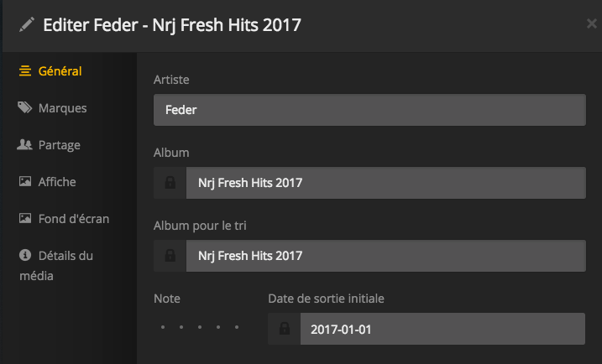The width and height of the screenshot is (602, 364).
Task: Select Fond d'écran in sidebar
Action: [74, 219]
